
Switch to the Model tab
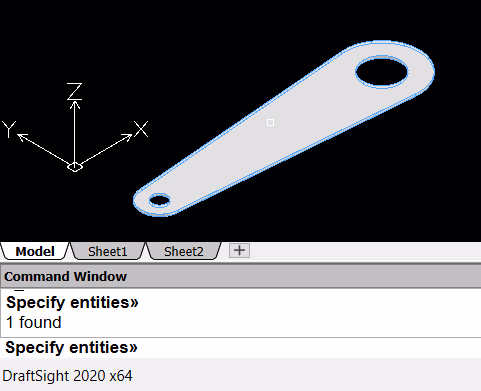[x=35, y=251]
